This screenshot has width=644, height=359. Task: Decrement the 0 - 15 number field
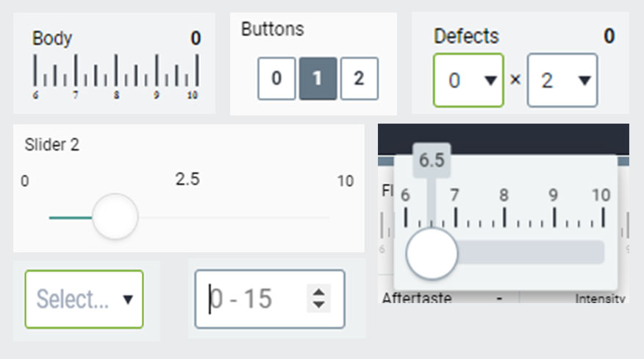pos(319,305)
